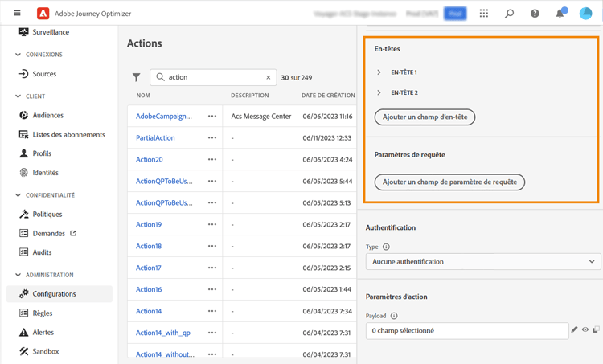Click the filter funnel icon
The width and height of the screenshot is (603, 364).
click(136, 77)
